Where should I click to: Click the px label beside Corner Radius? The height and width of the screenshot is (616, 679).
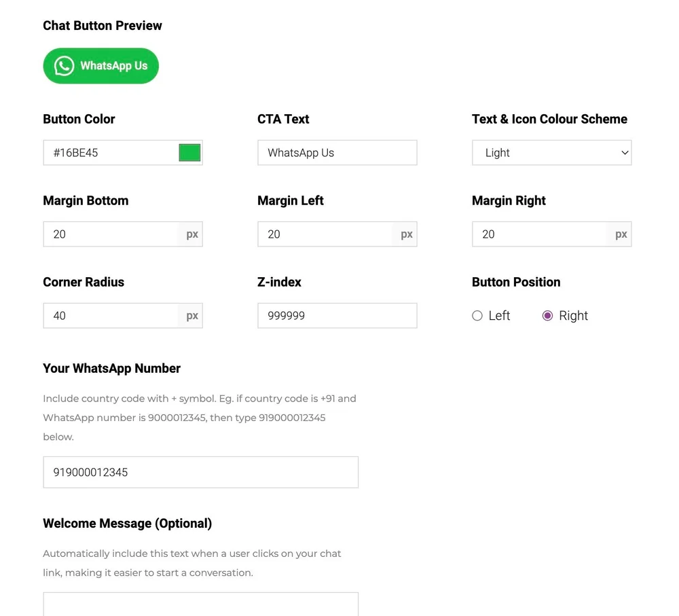[x=191, y=315]
